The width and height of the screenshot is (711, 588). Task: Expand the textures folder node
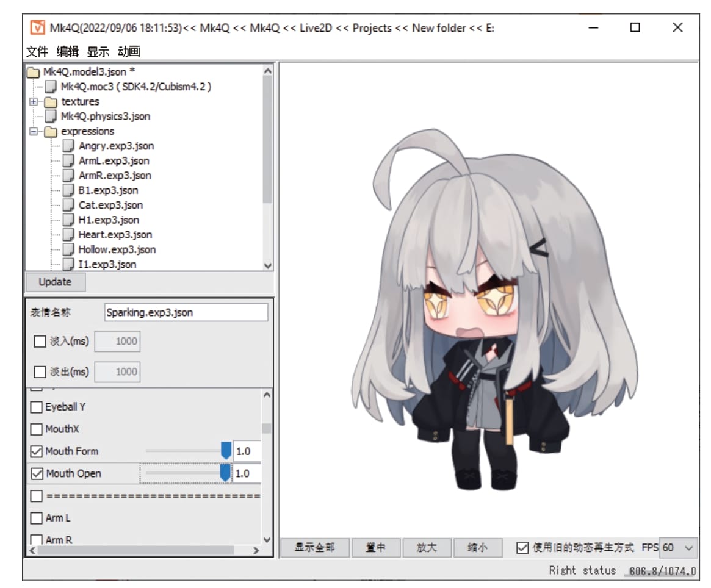pyautogui.click(x=34, y=102)
